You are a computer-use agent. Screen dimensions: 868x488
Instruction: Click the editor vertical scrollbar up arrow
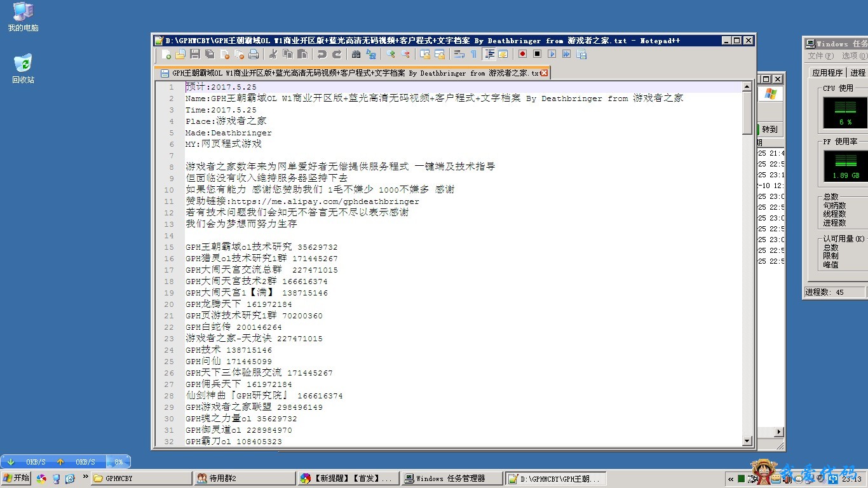tap(747, 86)
